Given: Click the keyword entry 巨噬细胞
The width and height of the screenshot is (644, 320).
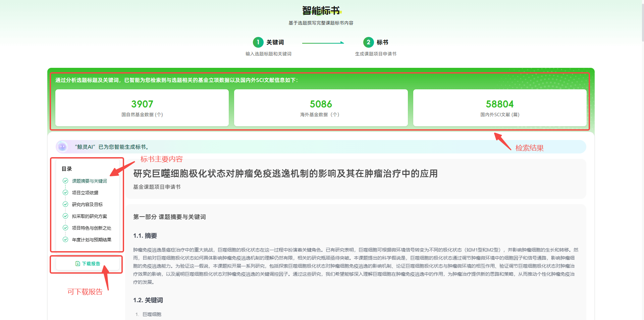Looking at the screenshot, I should (152, 314).
